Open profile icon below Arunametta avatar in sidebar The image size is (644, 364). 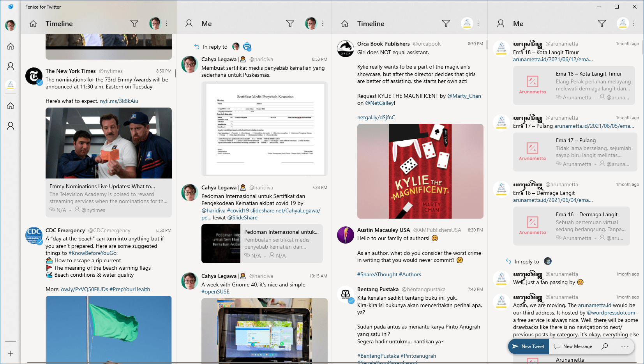click(x=11, y=126)
